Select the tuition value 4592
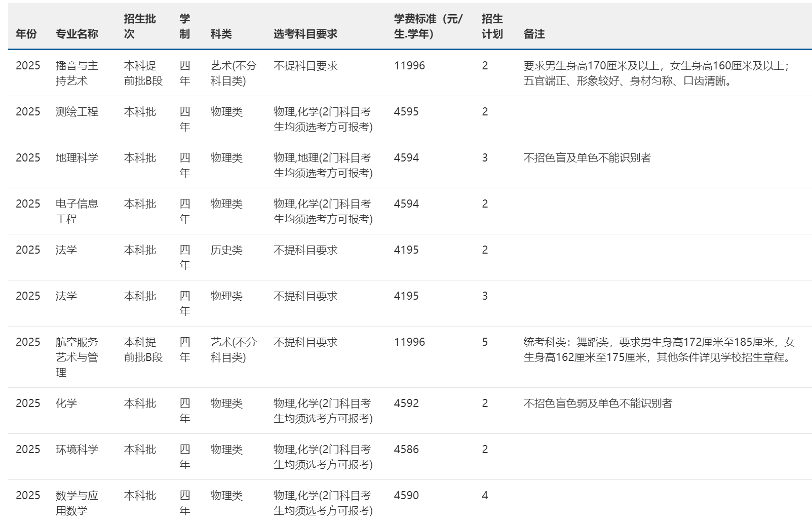 pyautogui.click(x=406, y=403)
